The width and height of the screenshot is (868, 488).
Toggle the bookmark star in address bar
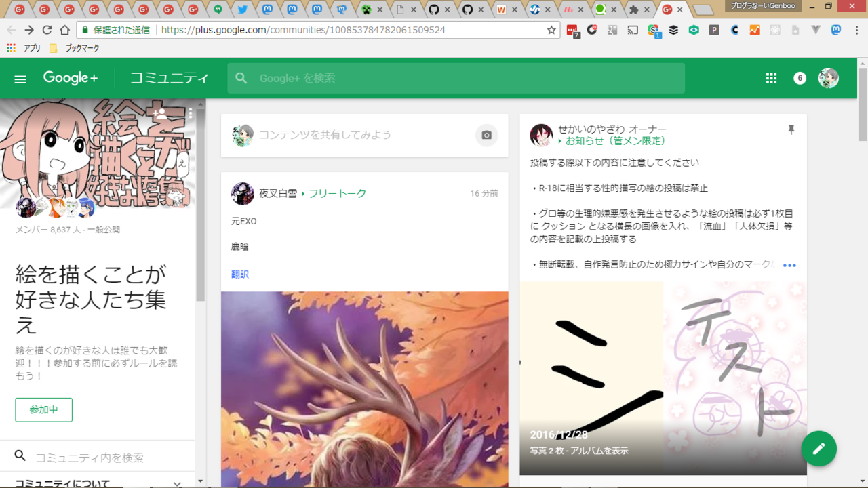551,30
